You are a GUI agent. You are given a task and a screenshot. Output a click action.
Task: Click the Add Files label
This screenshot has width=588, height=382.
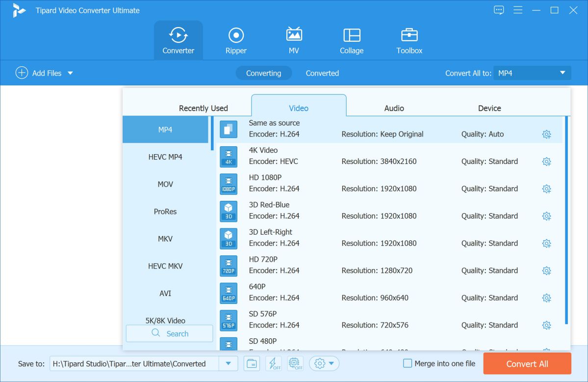(47, 73)
